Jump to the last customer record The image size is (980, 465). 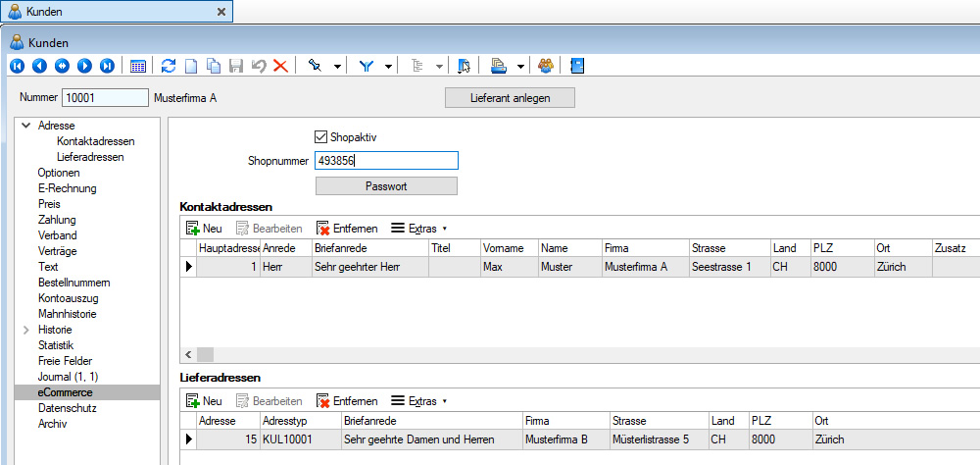click(107, 66)
